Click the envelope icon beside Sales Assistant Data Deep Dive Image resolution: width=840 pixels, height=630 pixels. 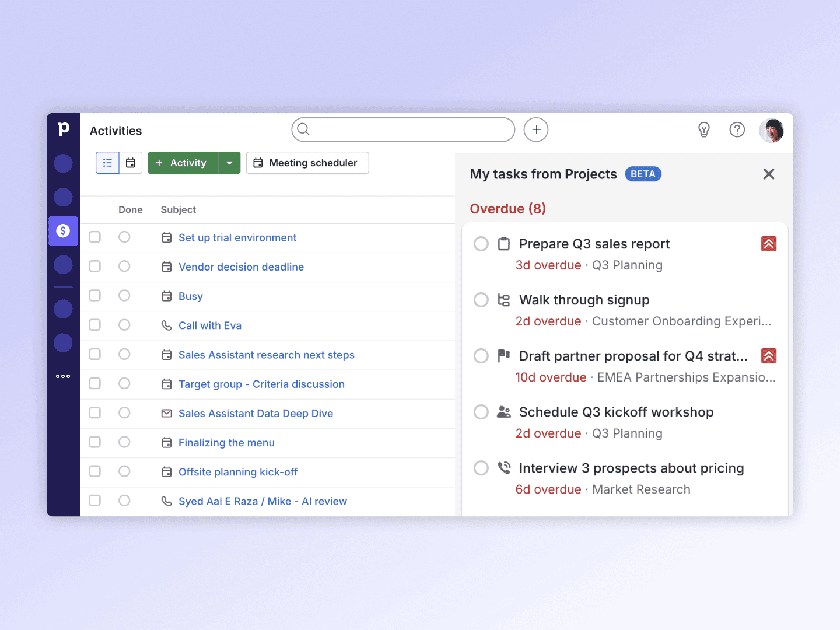click(x=166, y=413)
